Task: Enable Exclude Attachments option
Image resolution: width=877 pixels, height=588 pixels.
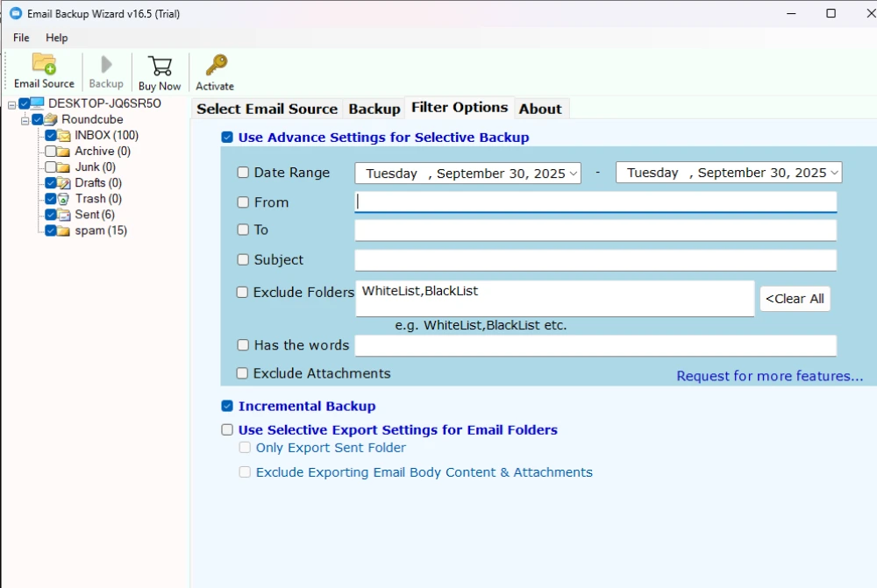Action: pos(242,372)
